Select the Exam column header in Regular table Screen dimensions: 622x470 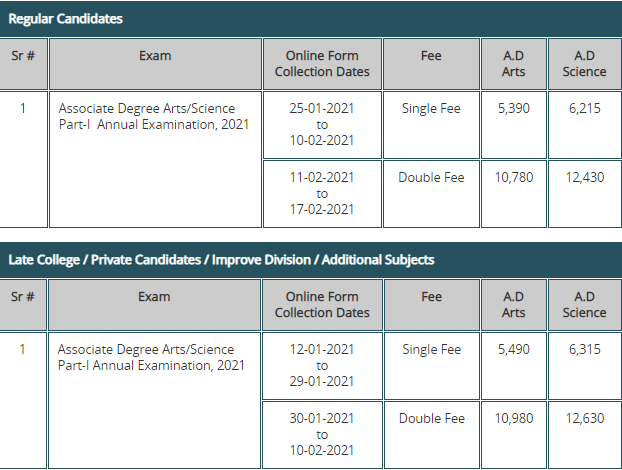[155, 64]
